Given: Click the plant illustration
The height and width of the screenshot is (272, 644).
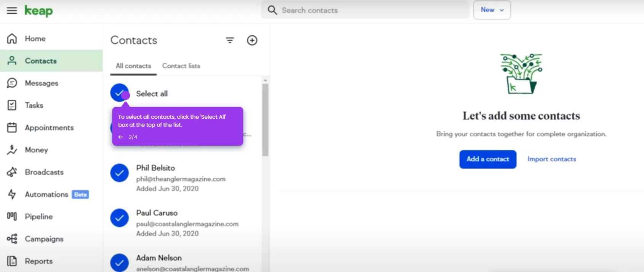Looking at the screenshot, I should tap(521, 74).
